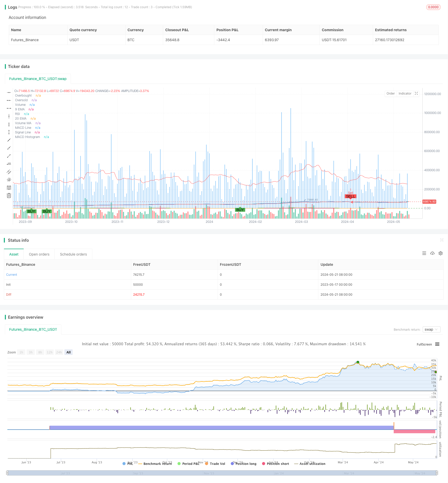Toggle the Asset utilization legend series
The image size is (448, 483).
[310, 464]
